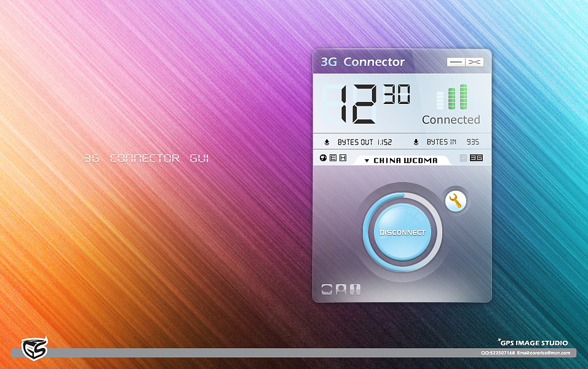Click the 12 30 digital clock display
The width and height of the screenshot is (588, 369).
click(367, 104)
